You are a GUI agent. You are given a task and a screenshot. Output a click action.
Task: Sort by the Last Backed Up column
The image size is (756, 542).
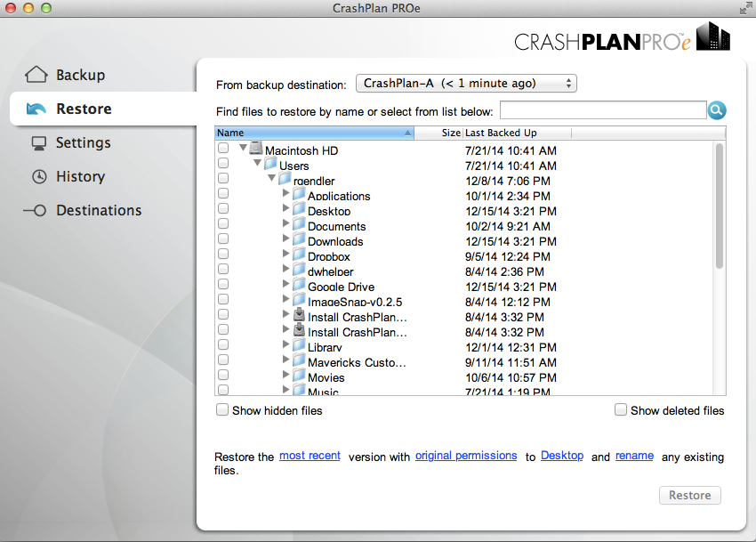click(x=517, y=133)
